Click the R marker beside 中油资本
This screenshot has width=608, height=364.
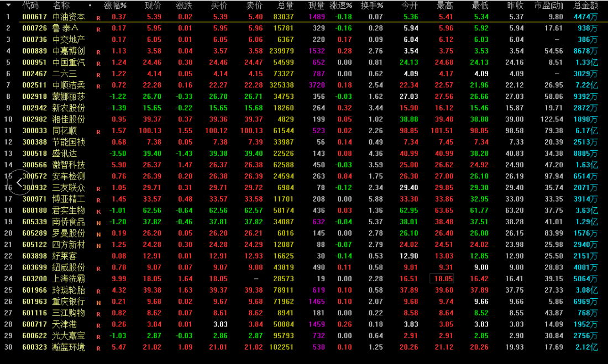[98, 18]
